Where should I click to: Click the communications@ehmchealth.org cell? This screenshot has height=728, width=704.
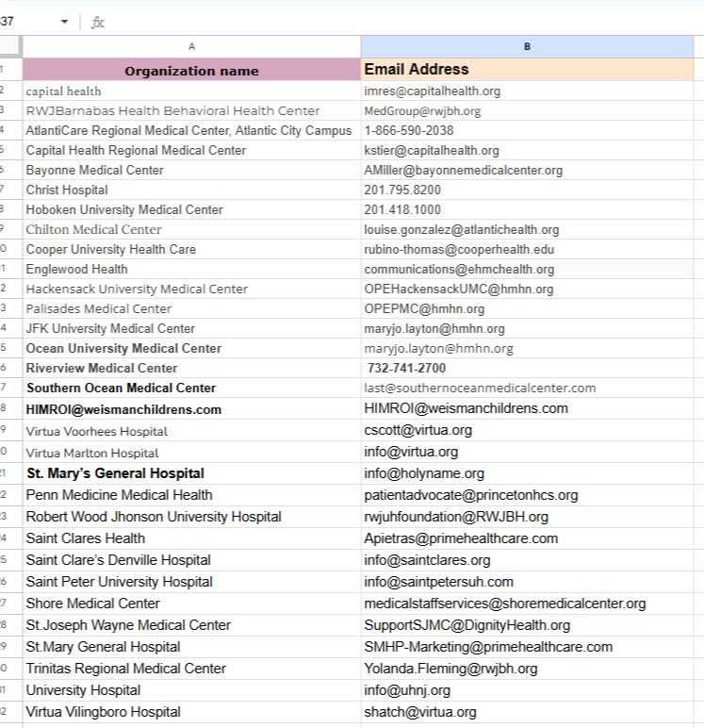(459, 269)
